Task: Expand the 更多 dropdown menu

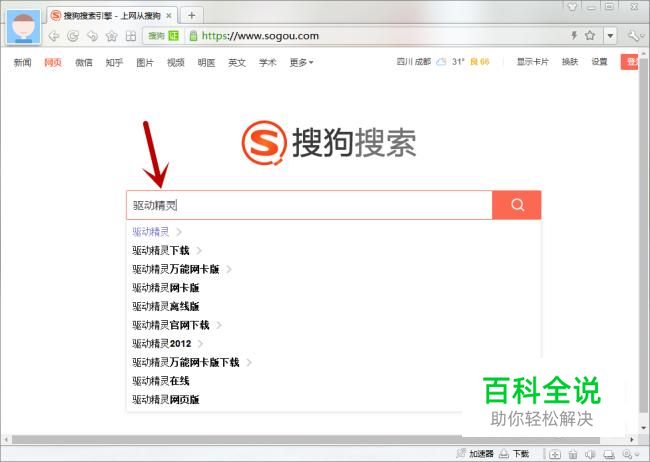Action: point(301,63)
